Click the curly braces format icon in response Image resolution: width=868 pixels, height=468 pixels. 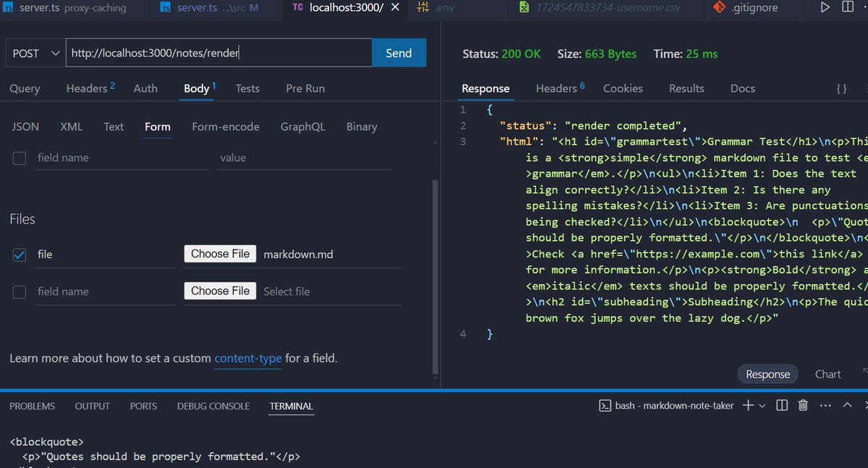point(841,89)
